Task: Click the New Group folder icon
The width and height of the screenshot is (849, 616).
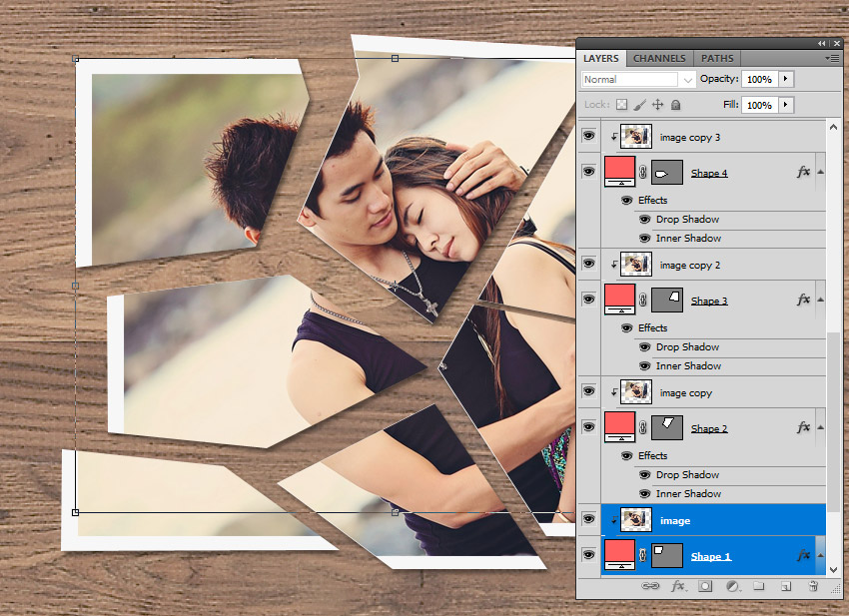Action: pos(758,587)
